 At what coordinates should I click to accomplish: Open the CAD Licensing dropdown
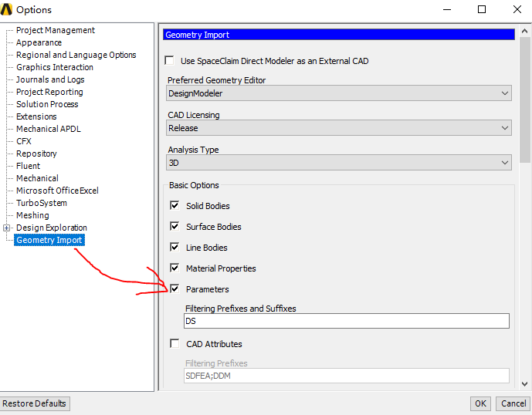tap(339, 128)
